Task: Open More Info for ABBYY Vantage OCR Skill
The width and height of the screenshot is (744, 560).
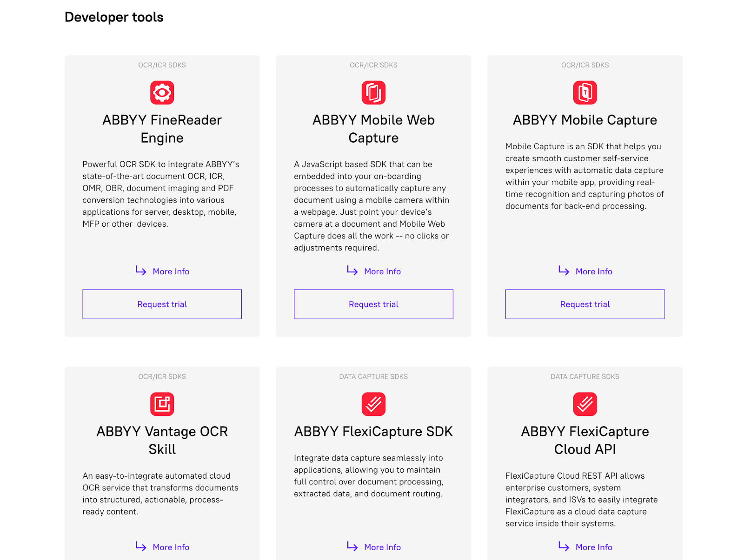Action: coord(171,547)
